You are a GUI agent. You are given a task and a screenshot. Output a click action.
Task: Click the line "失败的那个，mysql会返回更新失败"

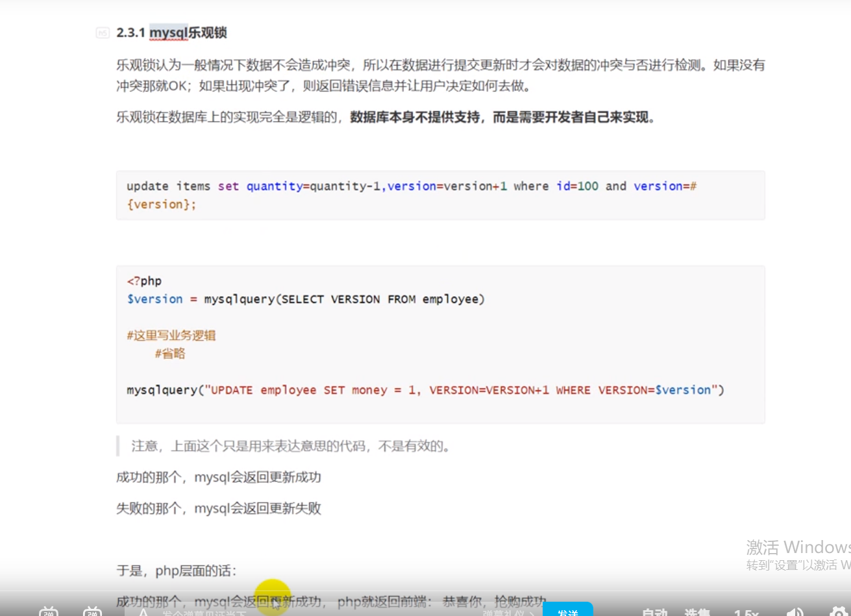point(219,508)
